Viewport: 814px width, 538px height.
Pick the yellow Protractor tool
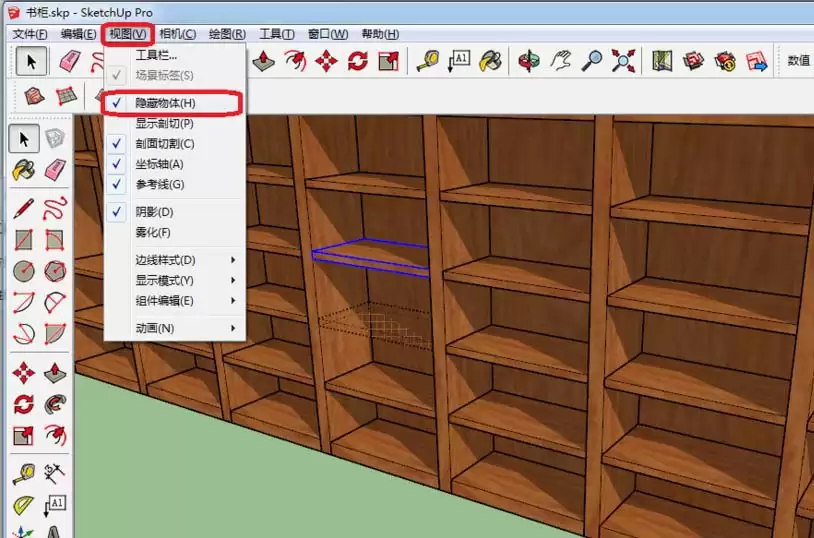(24, 505)
